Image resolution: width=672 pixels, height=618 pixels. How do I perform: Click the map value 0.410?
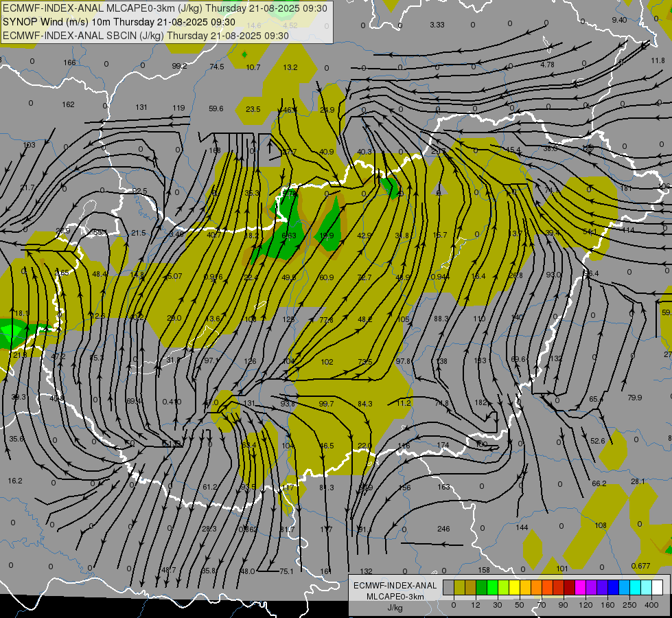pos(172,402)
